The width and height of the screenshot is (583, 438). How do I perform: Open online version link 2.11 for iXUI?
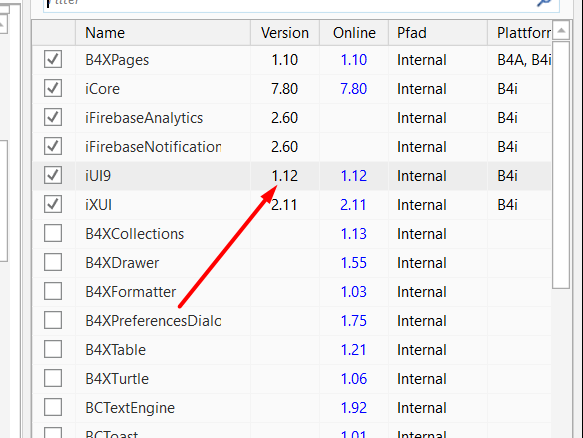point(353,205)
